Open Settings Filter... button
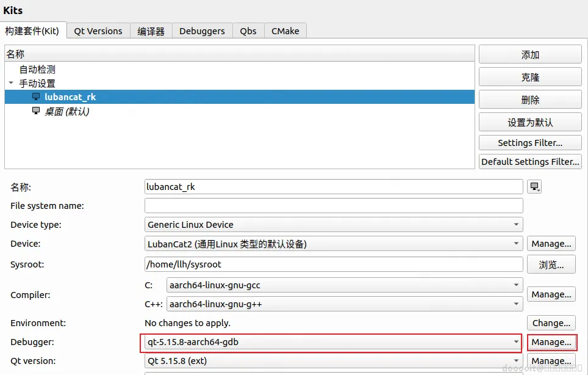588x375 pixels. coord(530,143)
